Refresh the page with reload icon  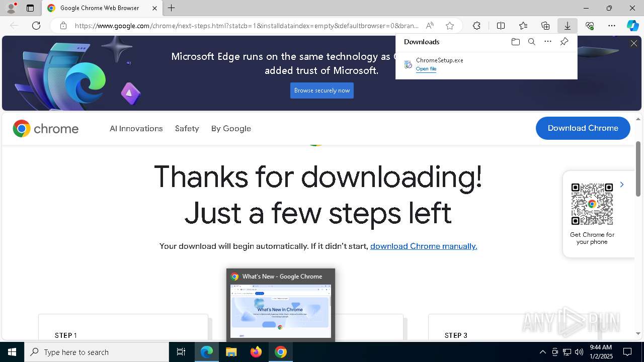coord(36,26)
